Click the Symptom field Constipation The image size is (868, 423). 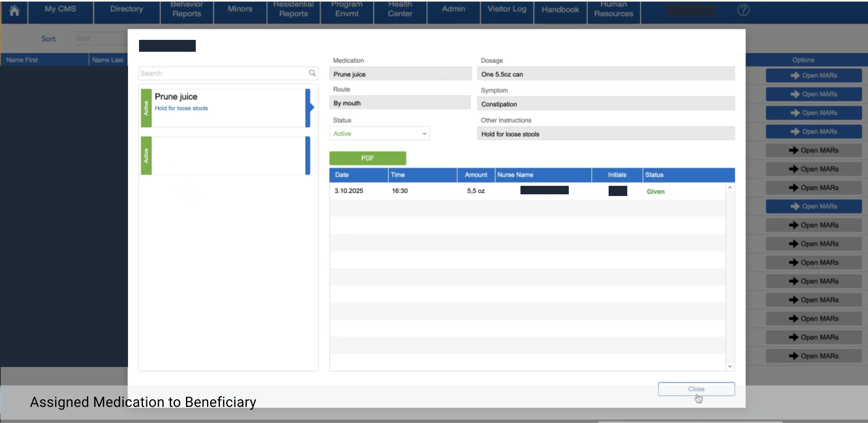pyautogui.click(x=606, y=104)
